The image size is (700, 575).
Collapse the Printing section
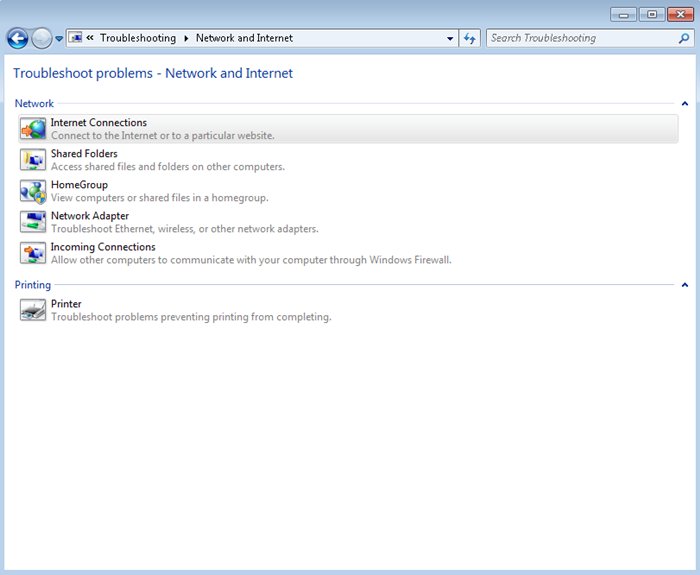coord(685,285)
